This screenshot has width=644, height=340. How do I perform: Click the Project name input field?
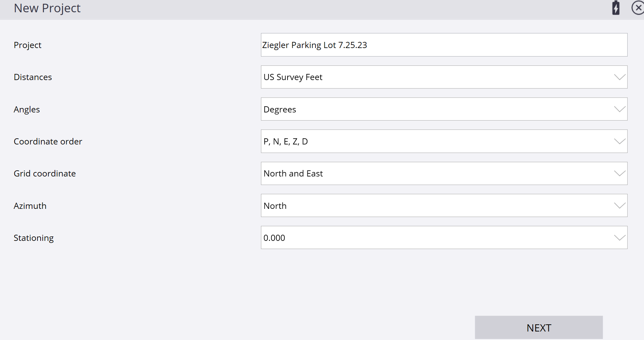coord(444,45)
